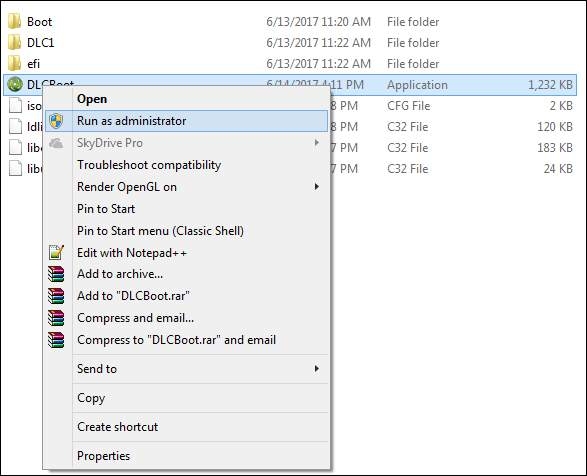Expand the Send to submenu arrow

(x=317, y=369)
